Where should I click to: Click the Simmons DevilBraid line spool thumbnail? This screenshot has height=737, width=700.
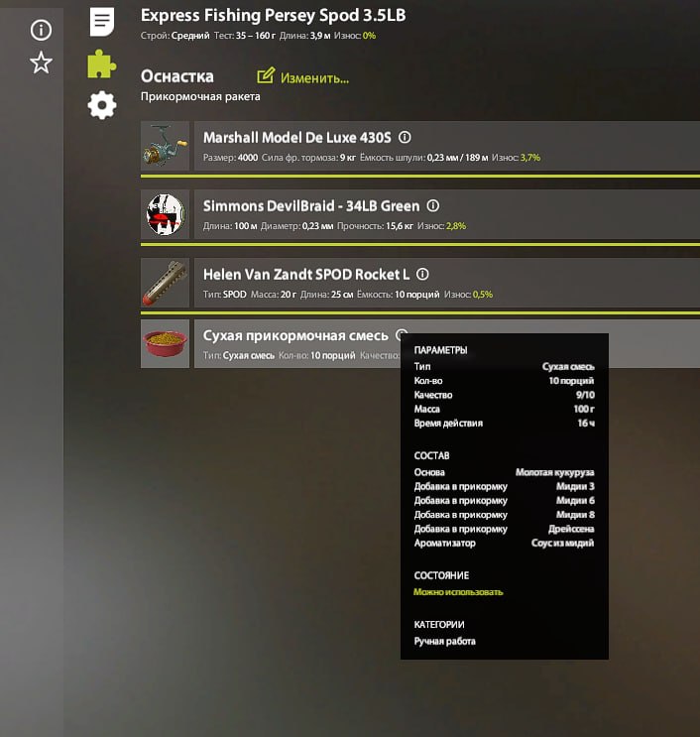click(x=165, y=214)
